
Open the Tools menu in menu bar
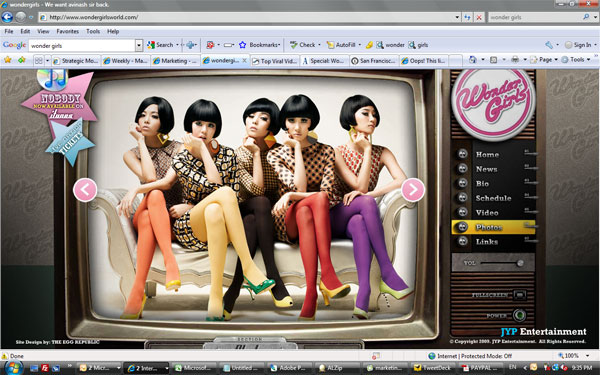pyautogui.click(x=93, y=31)
